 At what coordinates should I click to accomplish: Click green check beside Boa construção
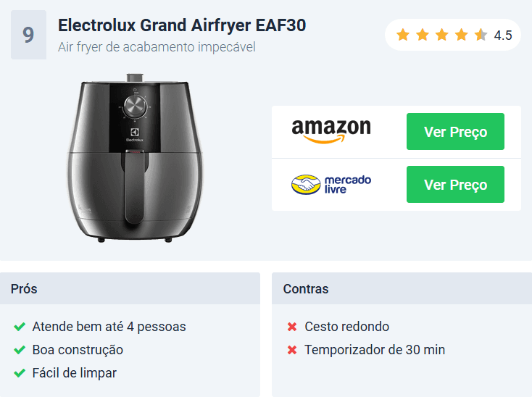click(20, 350)
